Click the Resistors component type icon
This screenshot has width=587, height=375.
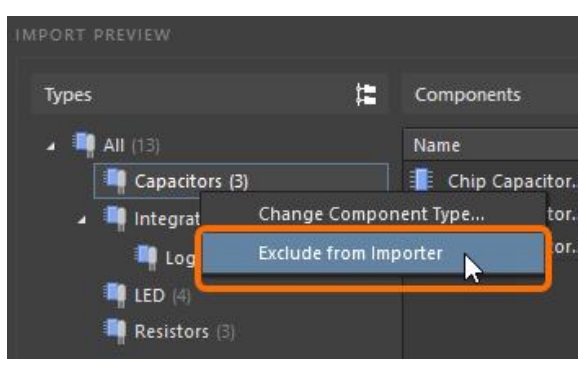point(115,331)
